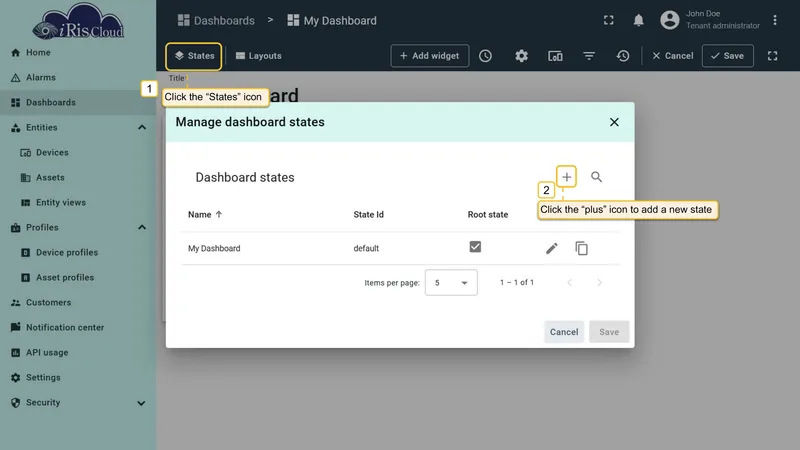The image size is (800, 450).
Task: Go to previous page arrow
Action: tap(570, 283)
